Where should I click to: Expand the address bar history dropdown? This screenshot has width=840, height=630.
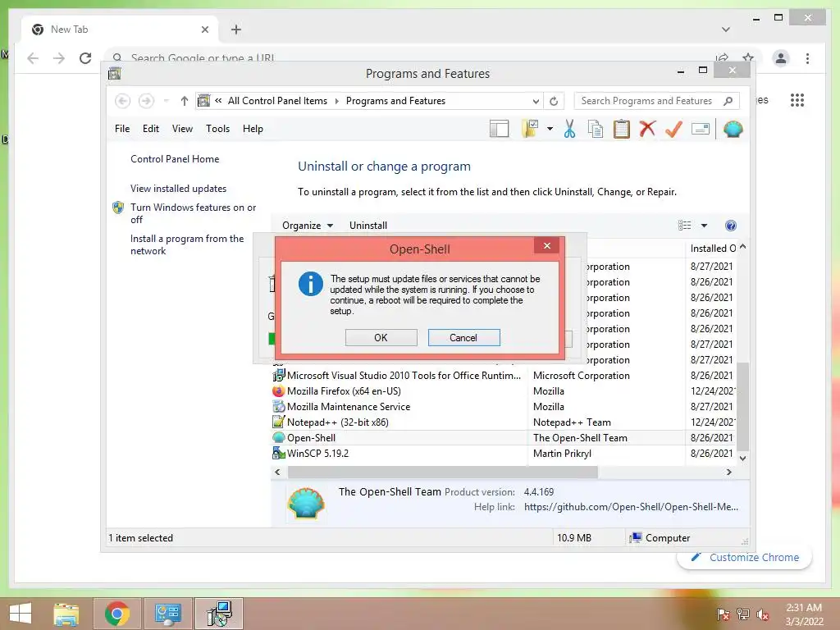pos(536,101)
